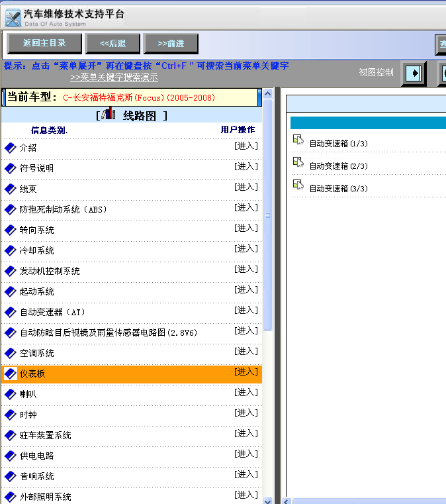
Task: Click the book icon beside 供电电路
Action: (x=11, y=456)
